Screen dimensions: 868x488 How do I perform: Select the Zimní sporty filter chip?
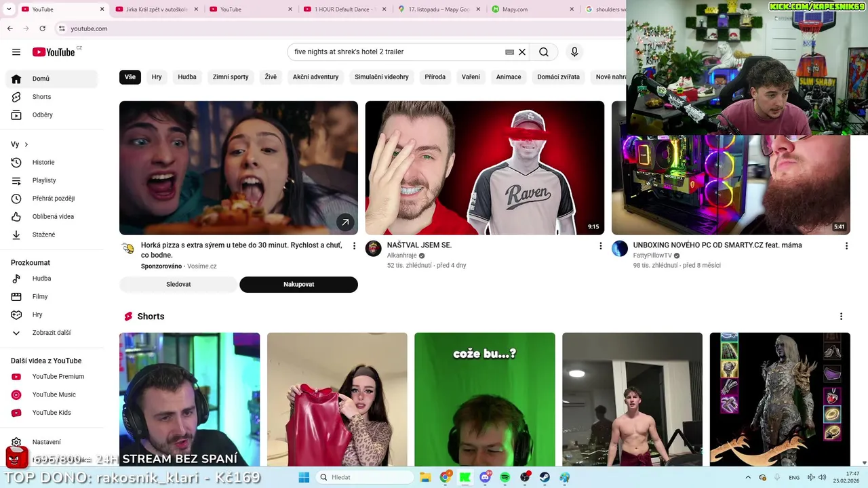pyautogui.click(x=231, y=77)
